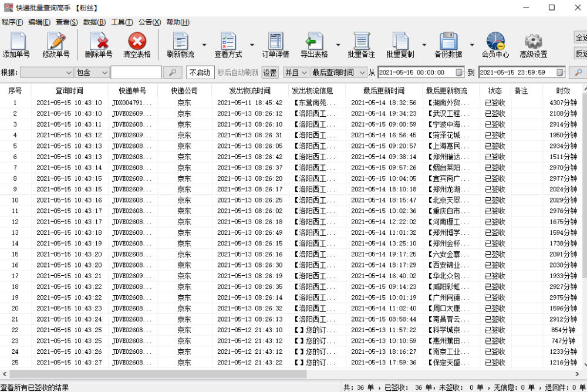Open 订单详情 order details
587x392 pixels.
click(x=275, y=45)
